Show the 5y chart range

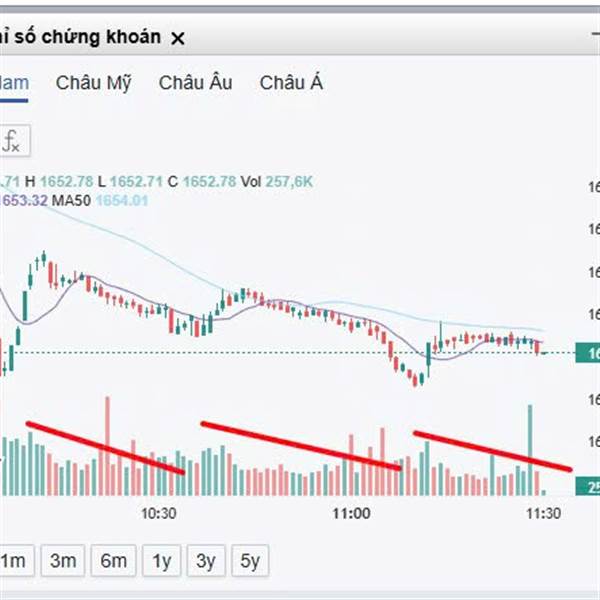[250, 561]
